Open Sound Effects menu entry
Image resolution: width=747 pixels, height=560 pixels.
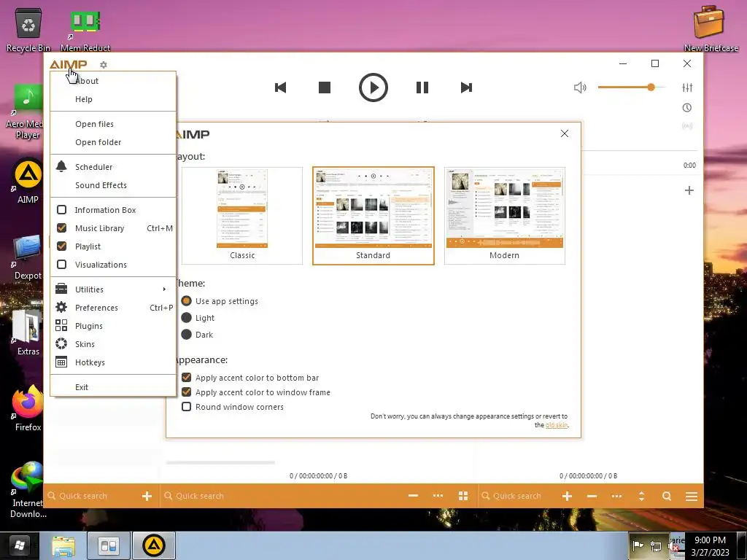click(101, 185)
